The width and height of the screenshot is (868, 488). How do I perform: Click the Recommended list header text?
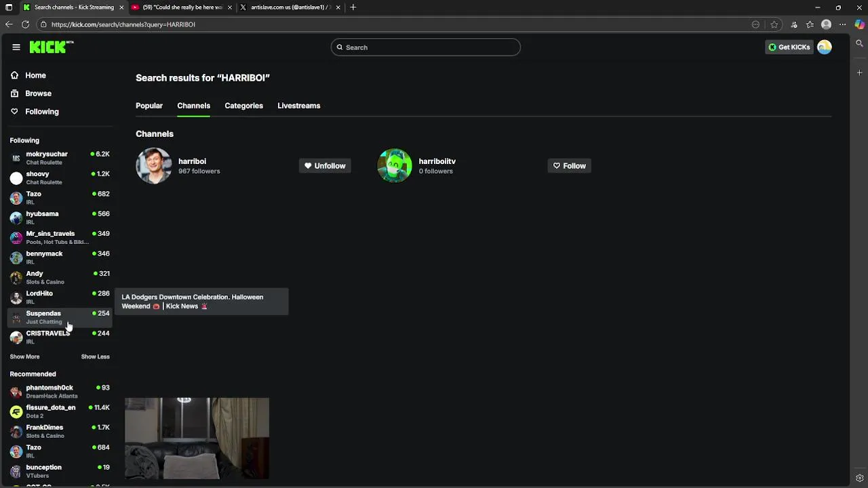(33, 374)
